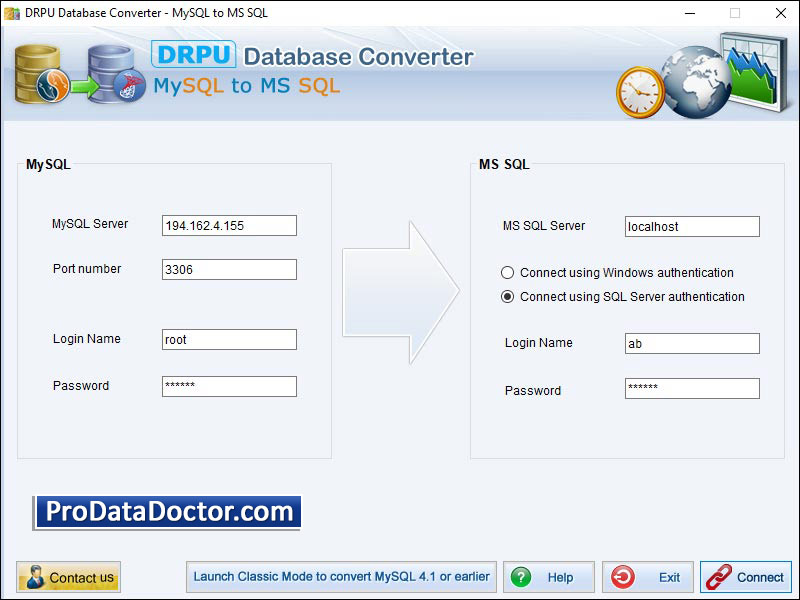
Task: Click the Connect button
Action: pyautogui.click(x=745, y=577)
